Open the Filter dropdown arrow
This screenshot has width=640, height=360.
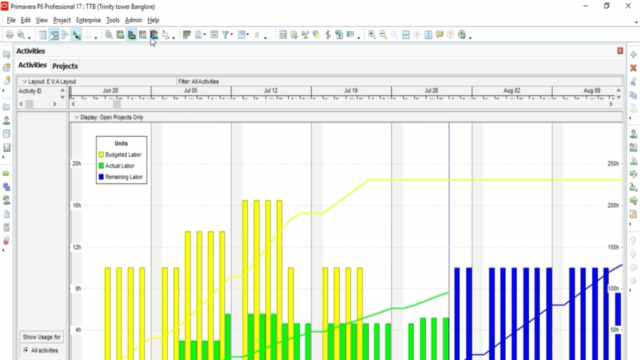pos(231,35)
